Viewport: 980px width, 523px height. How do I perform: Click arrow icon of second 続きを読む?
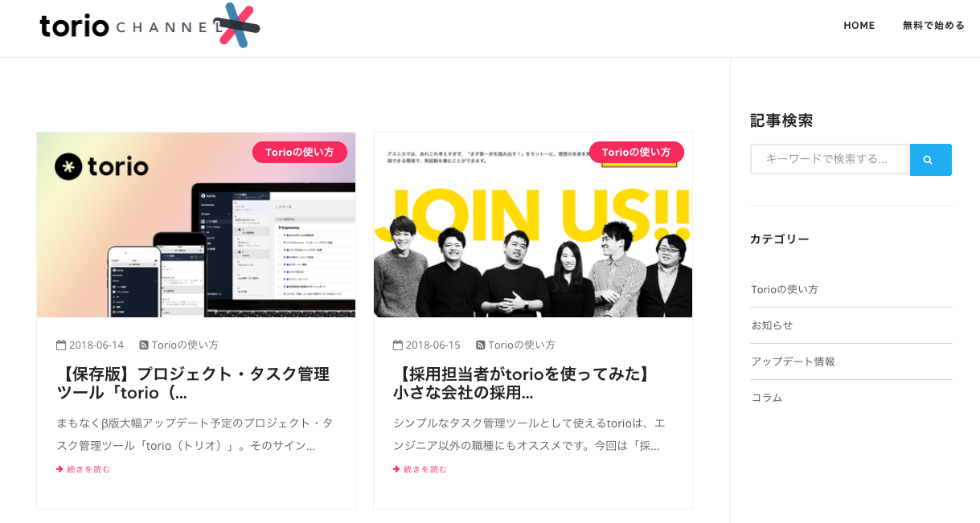coord(396,469)
